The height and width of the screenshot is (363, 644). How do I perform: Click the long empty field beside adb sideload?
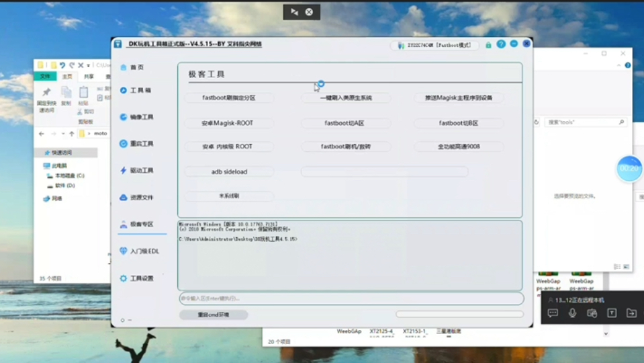coord(384,171)
